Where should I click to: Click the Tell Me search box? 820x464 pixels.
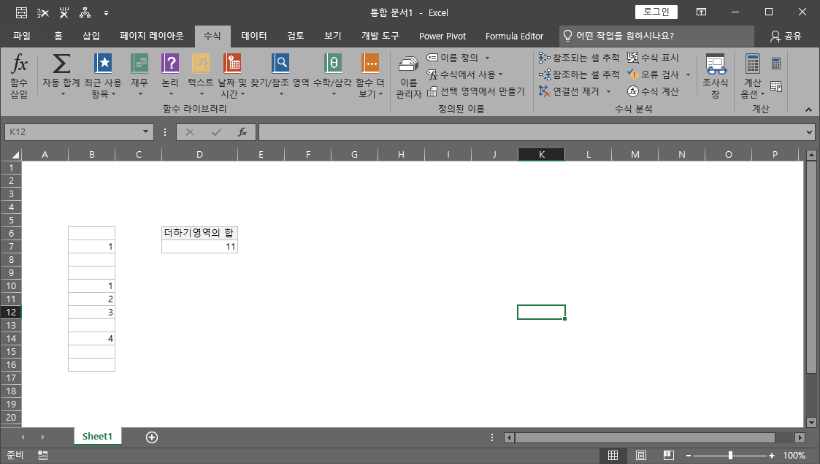pos(656,36)
